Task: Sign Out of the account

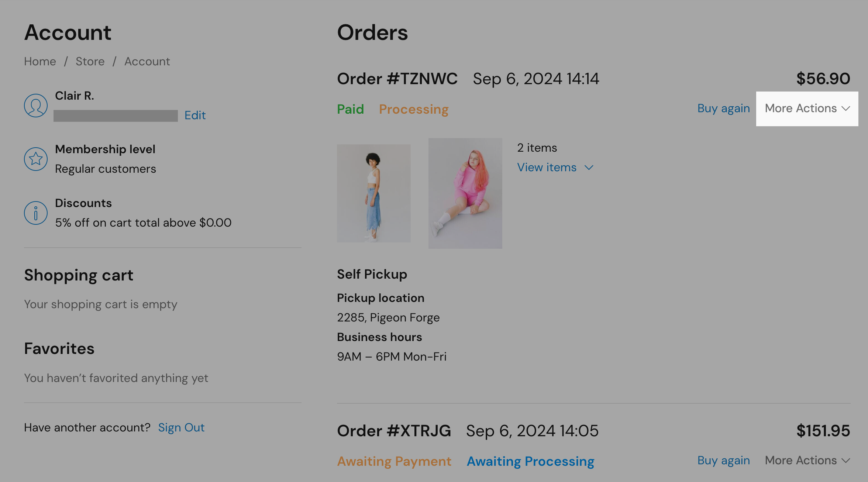Action: pyautogui.click(x=181, y=427)
